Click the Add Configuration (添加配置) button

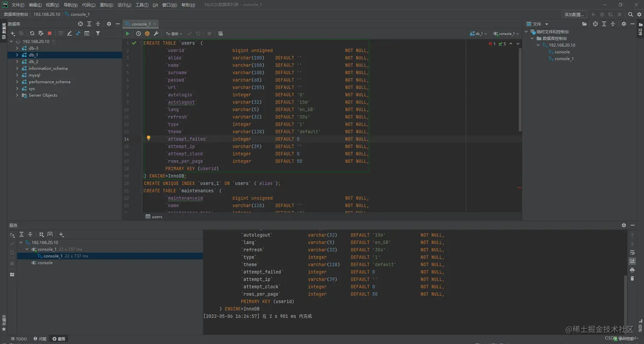coord(574,14)
